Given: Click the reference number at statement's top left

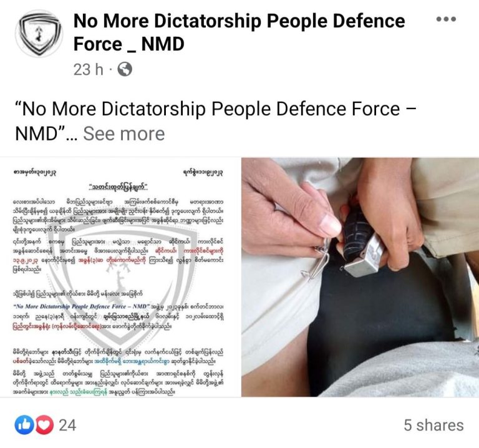Looking at the screenshot, I should (34, 173).
